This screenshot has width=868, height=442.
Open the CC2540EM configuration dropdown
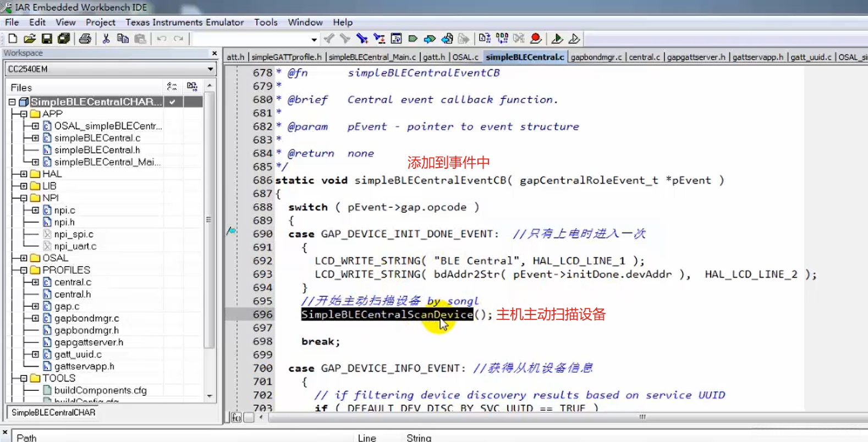click(210, 69)
